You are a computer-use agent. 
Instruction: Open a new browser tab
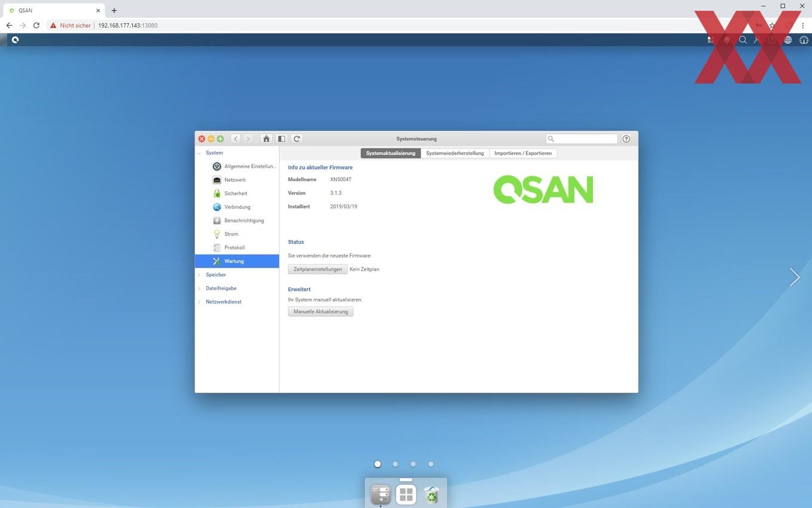tap(114, 10)
